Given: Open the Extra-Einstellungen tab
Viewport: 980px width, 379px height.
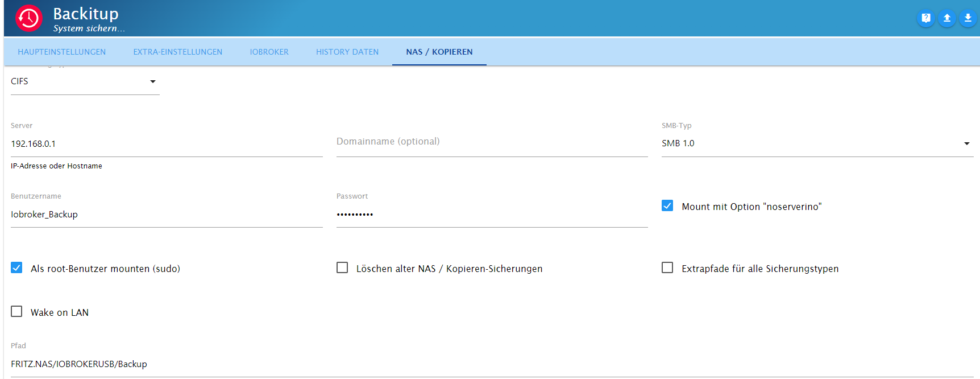Looking at the screenshot, I should [x=177, y=52].
